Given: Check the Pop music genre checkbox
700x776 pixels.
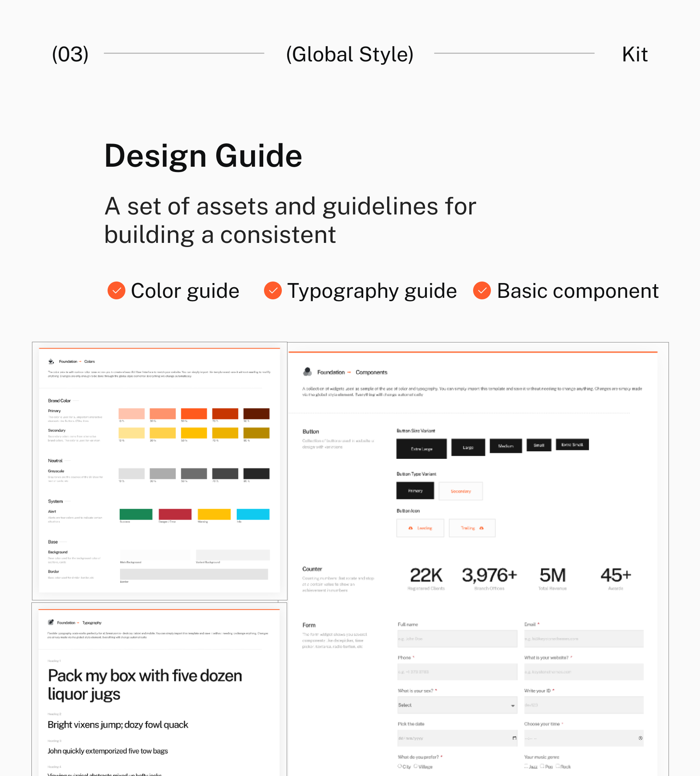Looking at the screenshot, I should pos(542,766).
